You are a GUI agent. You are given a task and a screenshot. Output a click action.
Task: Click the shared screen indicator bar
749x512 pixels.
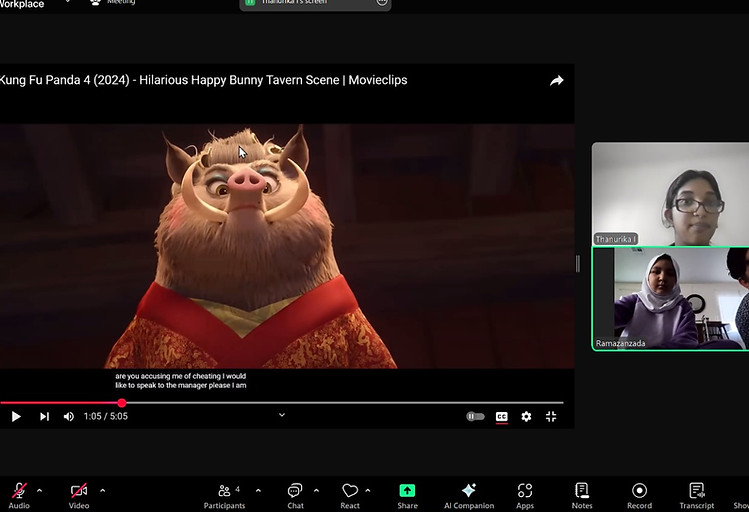[x=315, y=4]
